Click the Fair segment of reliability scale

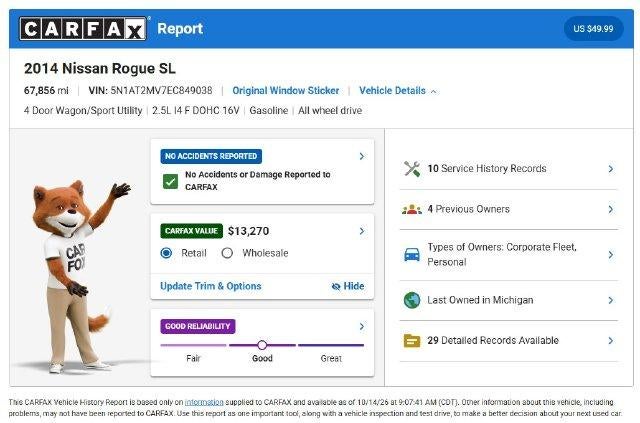coord(193,345)
